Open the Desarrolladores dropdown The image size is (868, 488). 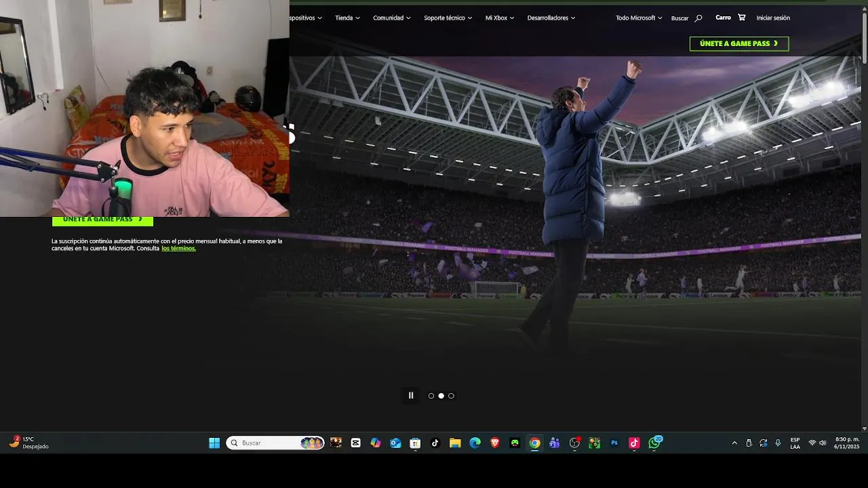pos(551,18)
